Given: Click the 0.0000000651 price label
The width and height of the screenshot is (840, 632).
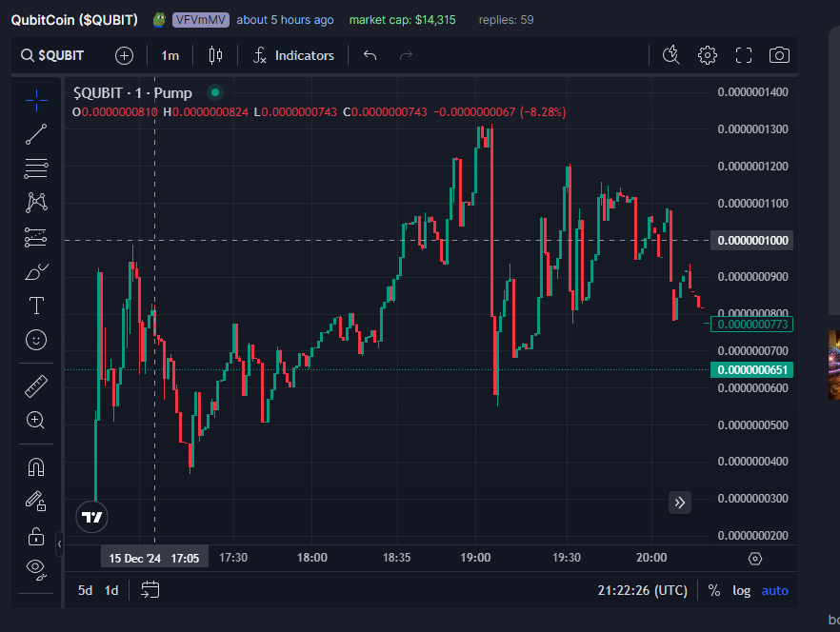Looking at the screenshot, I should (x=751, y=370).
